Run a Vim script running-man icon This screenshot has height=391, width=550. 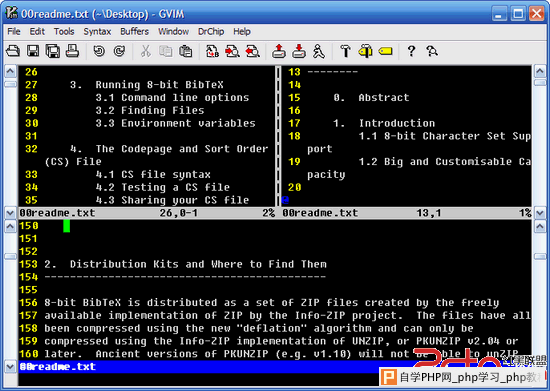319,51
